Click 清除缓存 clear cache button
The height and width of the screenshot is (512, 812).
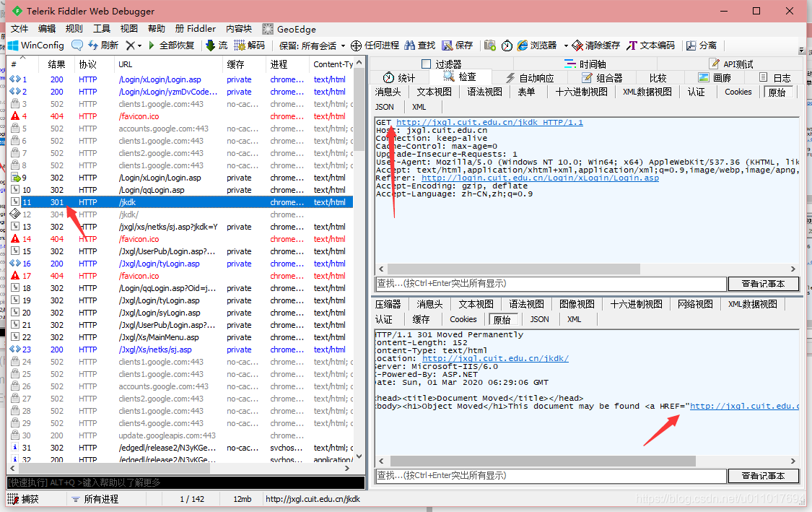[596, 45]
